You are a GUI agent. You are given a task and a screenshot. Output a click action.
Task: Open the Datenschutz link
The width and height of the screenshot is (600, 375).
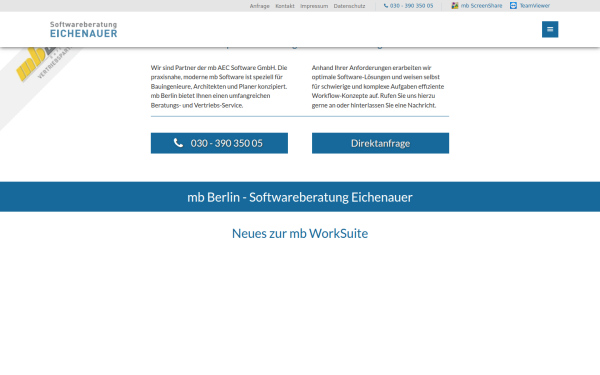349,6
